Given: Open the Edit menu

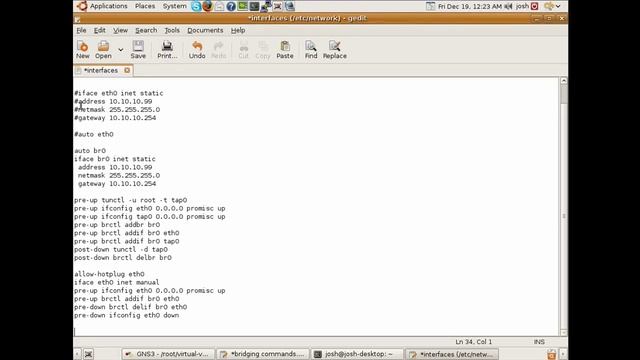Looking at the screenshot, I should click(x=100, y=30).
